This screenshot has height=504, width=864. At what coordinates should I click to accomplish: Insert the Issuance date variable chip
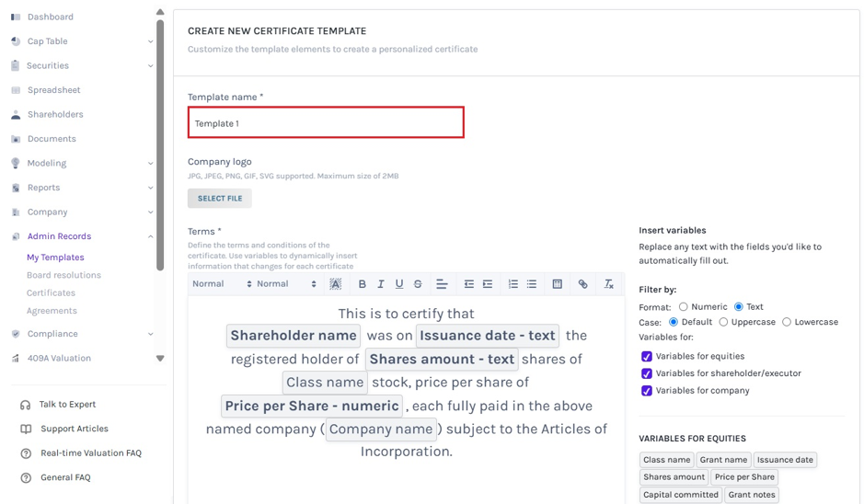(x=785, y=460)
